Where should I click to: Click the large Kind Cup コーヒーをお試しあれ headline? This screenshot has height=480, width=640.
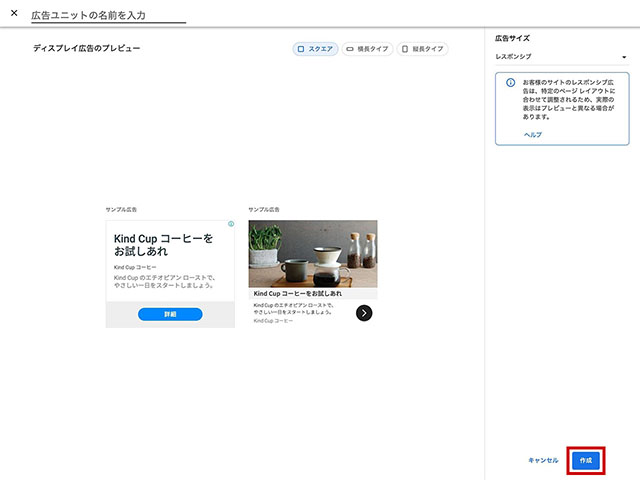pos(163,244)
